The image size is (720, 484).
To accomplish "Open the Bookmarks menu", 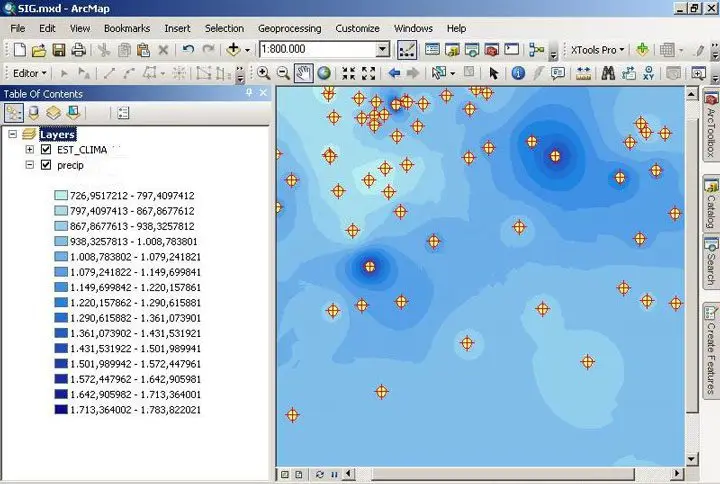I will pyautogui.click(x=127, y=28).
